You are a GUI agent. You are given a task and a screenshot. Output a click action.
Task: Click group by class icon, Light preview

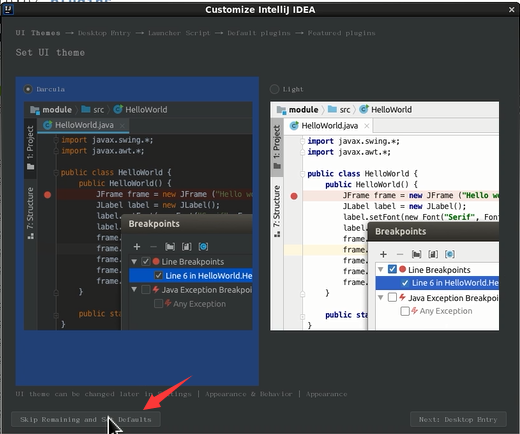pos(450,254)
